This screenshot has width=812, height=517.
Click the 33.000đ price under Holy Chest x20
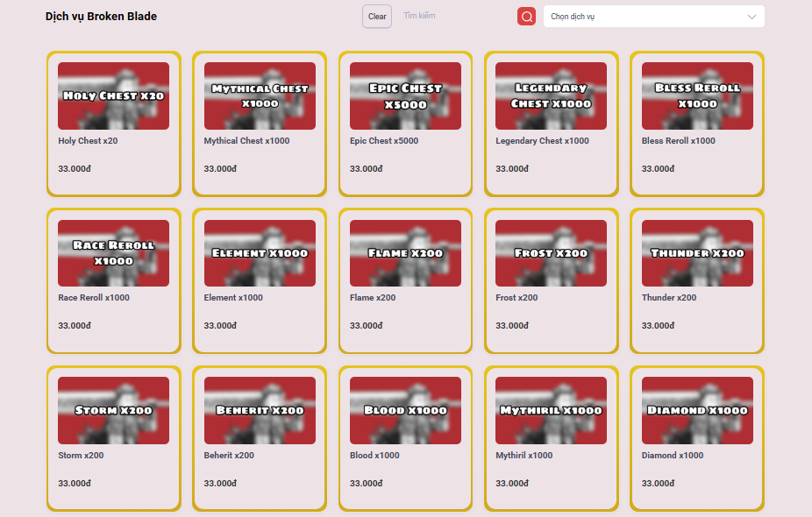75,169
